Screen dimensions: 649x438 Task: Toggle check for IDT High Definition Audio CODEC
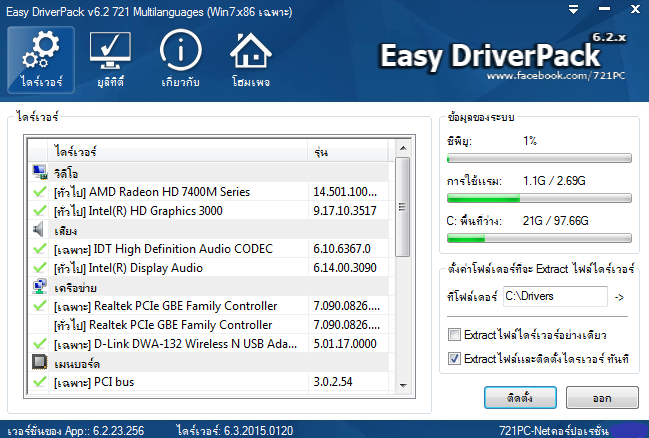(40, 249)
